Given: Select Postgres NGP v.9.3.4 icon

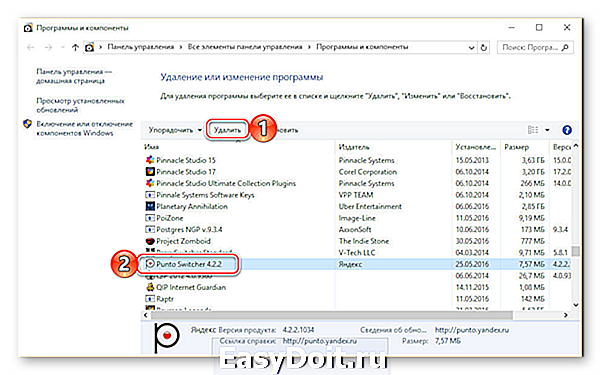Looking at the screenshot, I should [150, 229].
